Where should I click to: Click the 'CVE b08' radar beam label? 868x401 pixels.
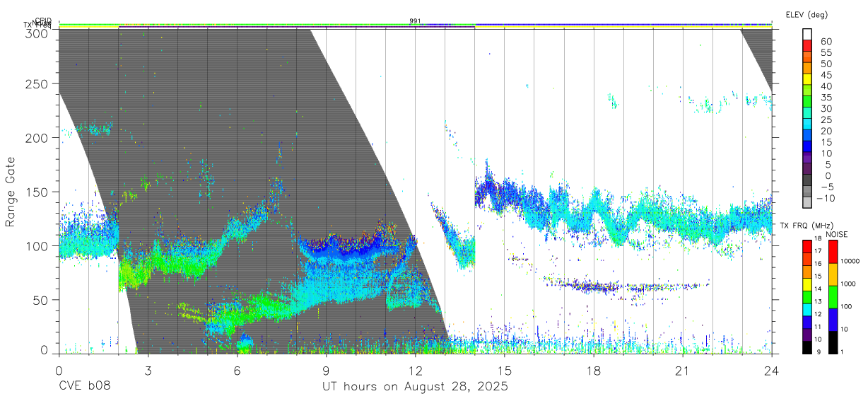(85, 387)
